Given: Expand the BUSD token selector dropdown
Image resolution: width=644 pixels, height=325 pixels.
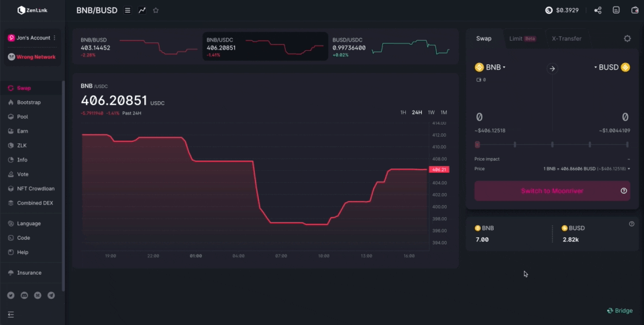Looking at the screenshot, I should tap(612, 67).
